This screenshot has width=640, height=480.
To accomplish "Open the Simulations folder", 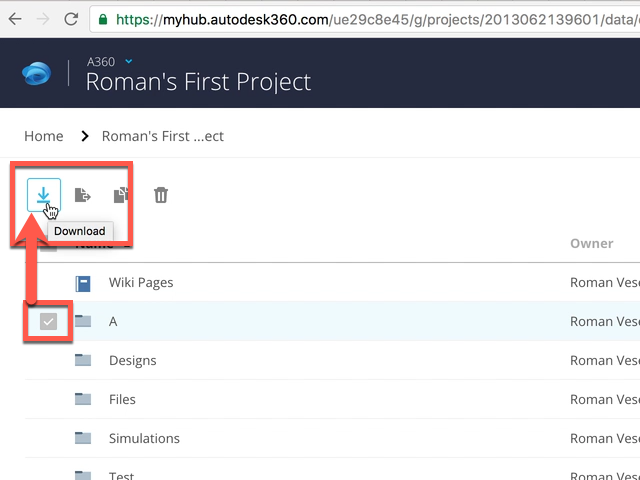I will tap(144, 438).
